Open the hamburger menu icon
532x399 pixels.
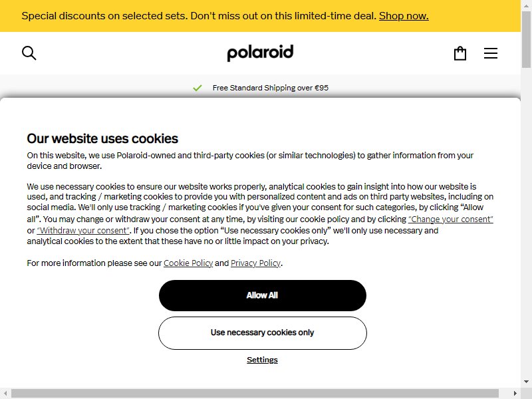[491, 53]
